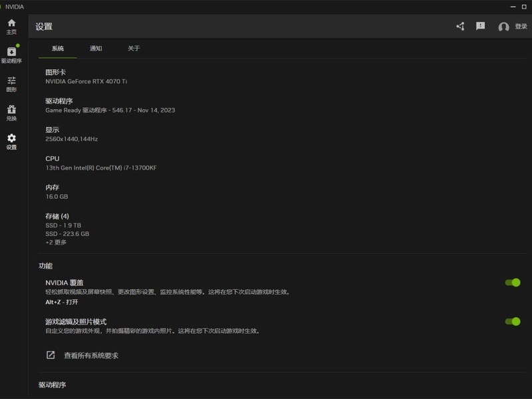Click the 2560x1440,144Hz display value
This screenshot has height=399, width=532.
pos(72,139)
